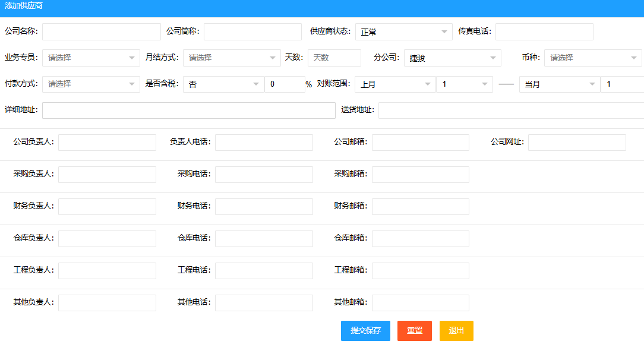Click the 财务邮箱 input field

click(x=420, y=206)
